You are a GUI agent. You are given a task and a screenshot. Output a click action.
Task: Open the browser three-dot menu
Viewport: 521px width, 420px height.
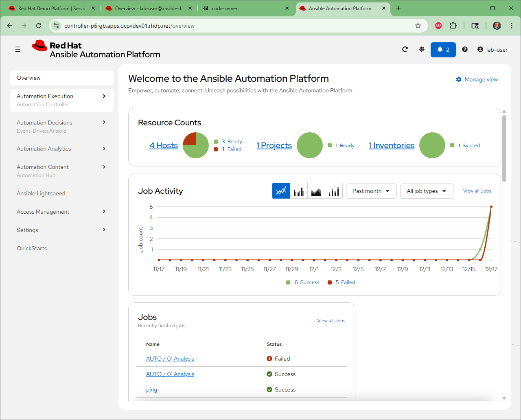click(511, 26)
